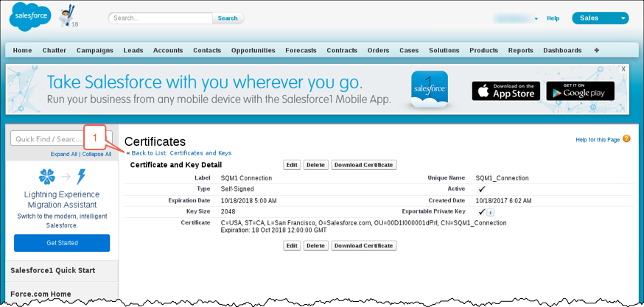Open the Opportunities tab
The image size is (644, 307).
pyautogui.click(x=253, y=50)
